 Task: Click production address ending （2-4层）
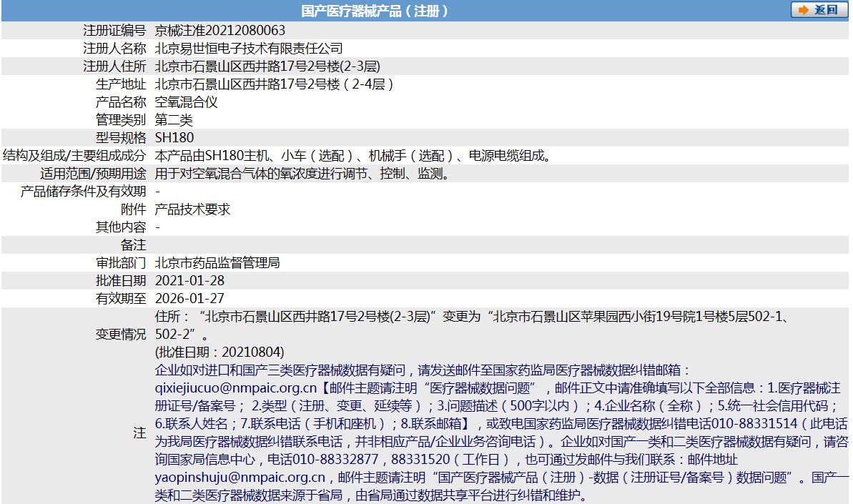tap(274, 84)
